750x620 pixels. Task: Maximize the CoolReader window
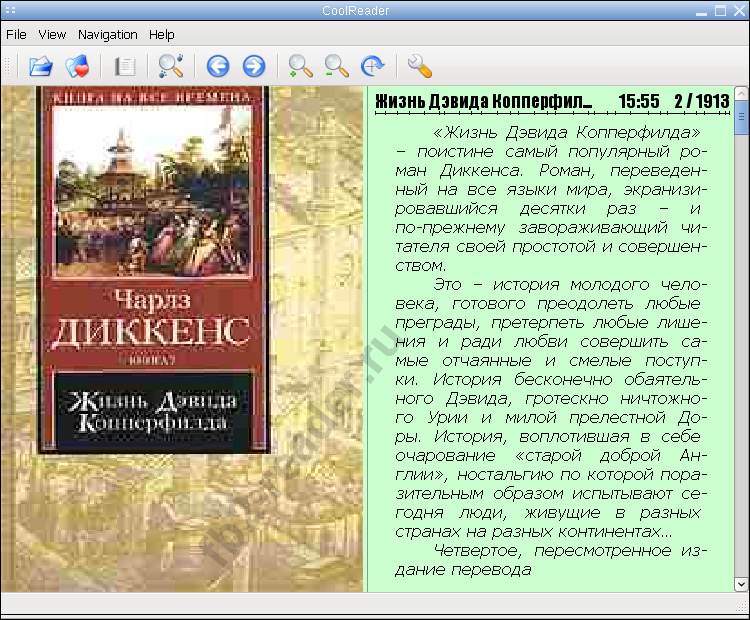click(720, 11)
